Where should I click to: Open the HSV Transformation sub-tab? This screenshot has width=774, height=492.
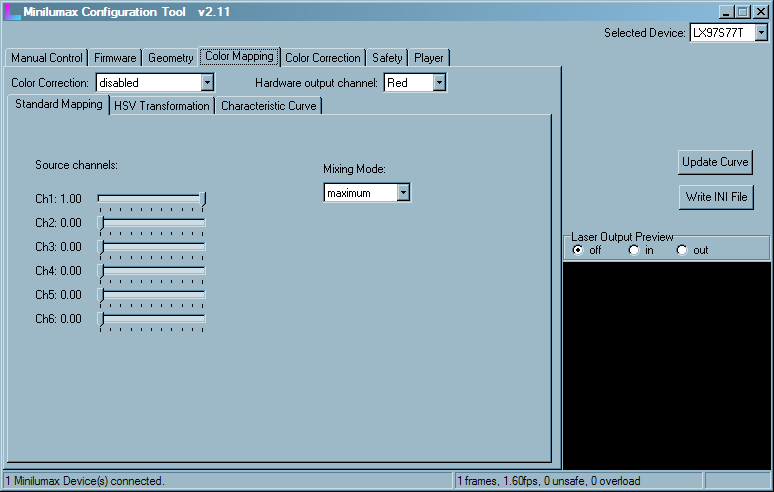click(162, 106)
